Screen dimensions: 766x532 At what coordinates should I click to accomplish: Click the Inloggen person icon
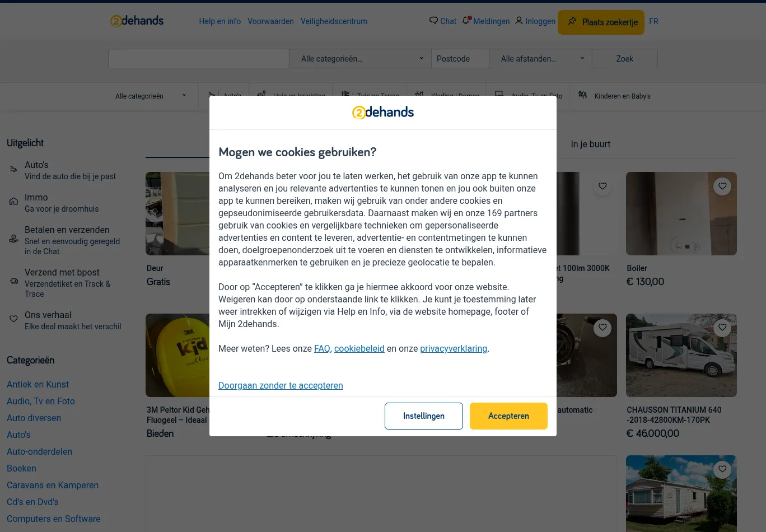tap(519, 21)
